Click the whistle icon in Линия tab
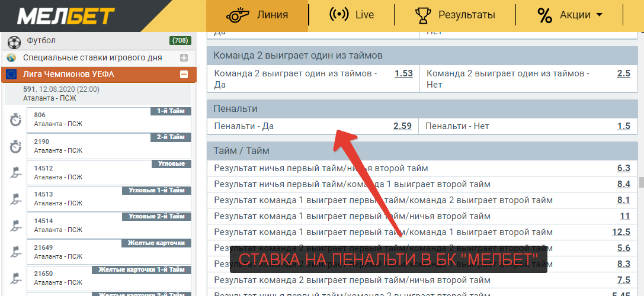 click(x=238, y=15)
